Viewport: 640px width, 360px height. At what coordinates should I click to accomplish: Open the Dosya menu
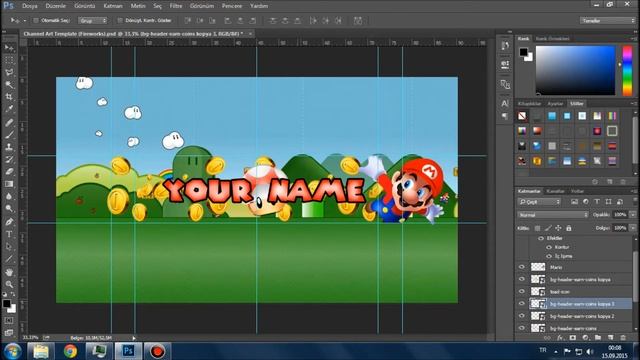[x=29, y=6]
